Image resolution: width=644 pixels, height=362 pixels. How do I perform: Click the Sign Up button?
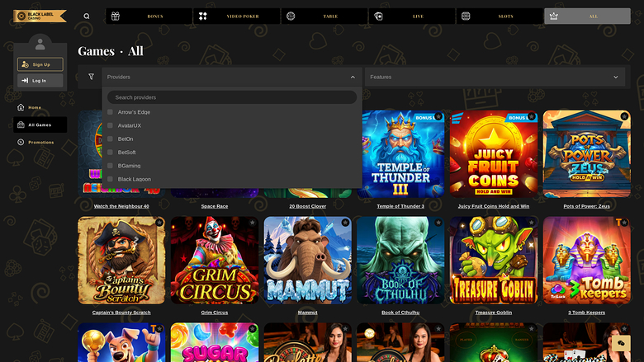[40, 64]
